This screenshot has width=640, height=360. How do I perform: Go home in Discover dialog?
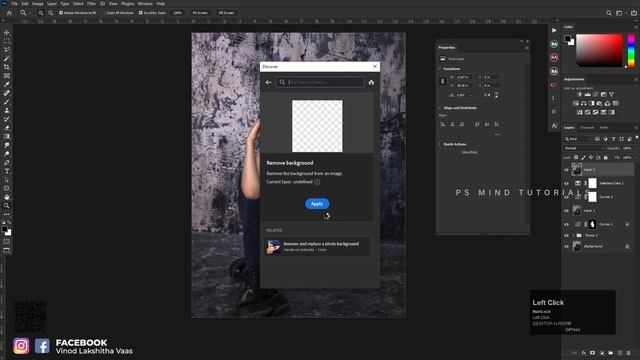point(371,82)
